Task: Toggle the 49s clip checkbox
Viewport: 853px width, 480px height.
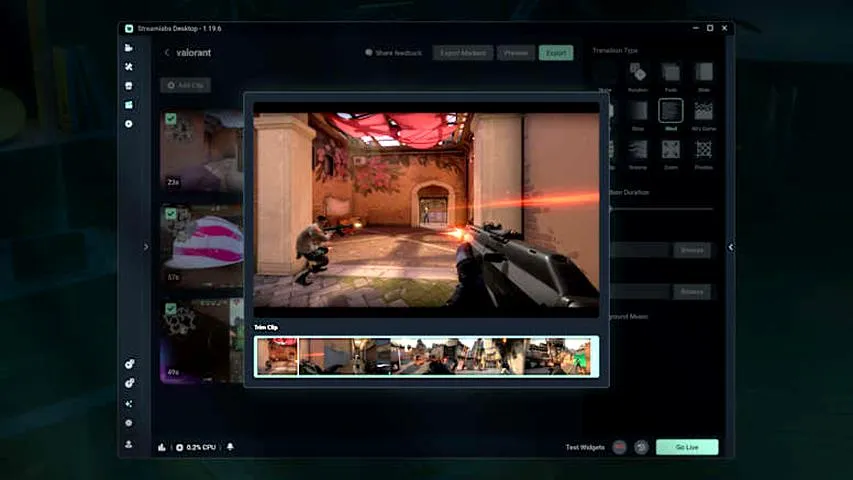Action: coord(171,308)
